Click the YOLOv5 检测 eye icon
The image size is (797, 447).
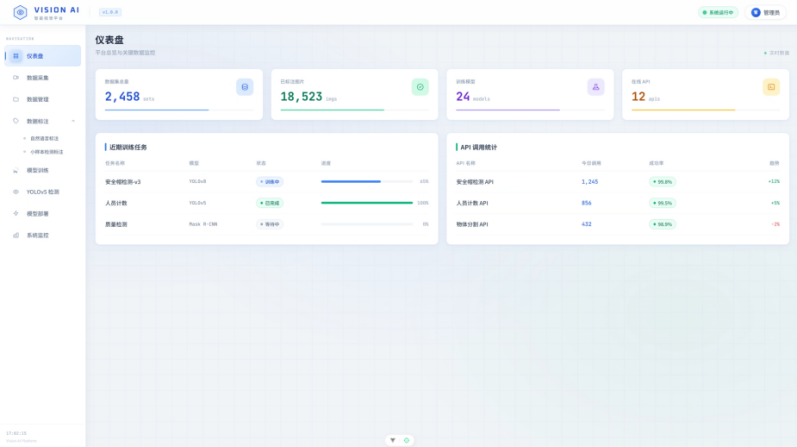pyautogui.click(x=16, y=191)
